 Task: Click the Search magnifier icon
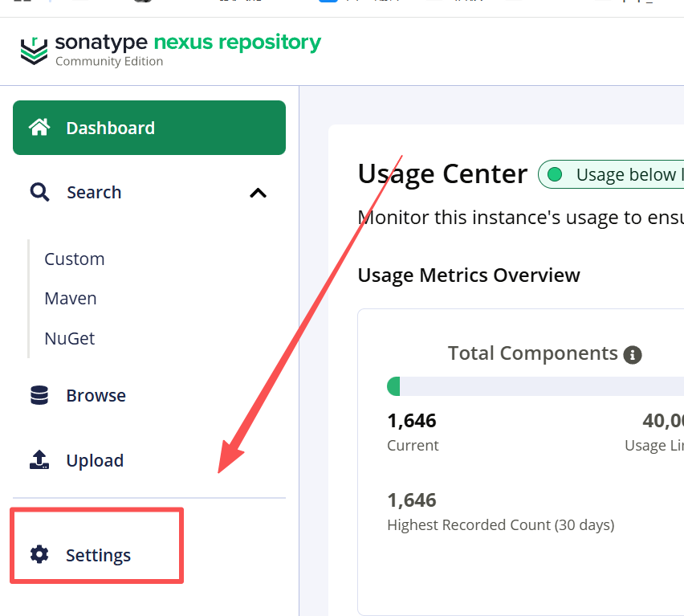39,193
